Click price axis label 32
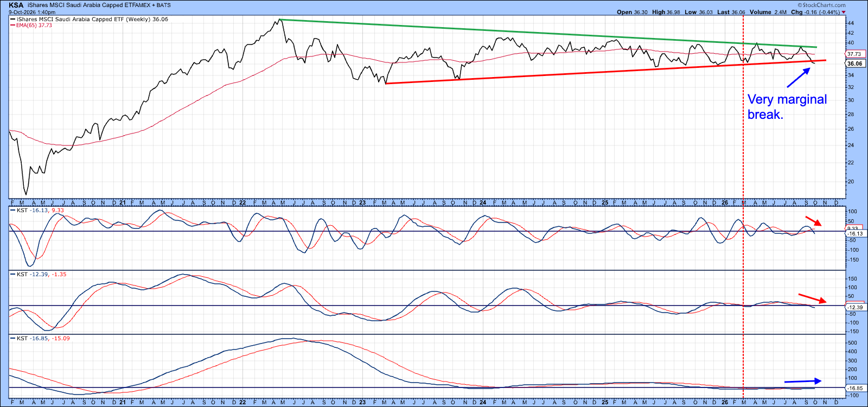Screen dimensions: 868x407 [851, 87]
